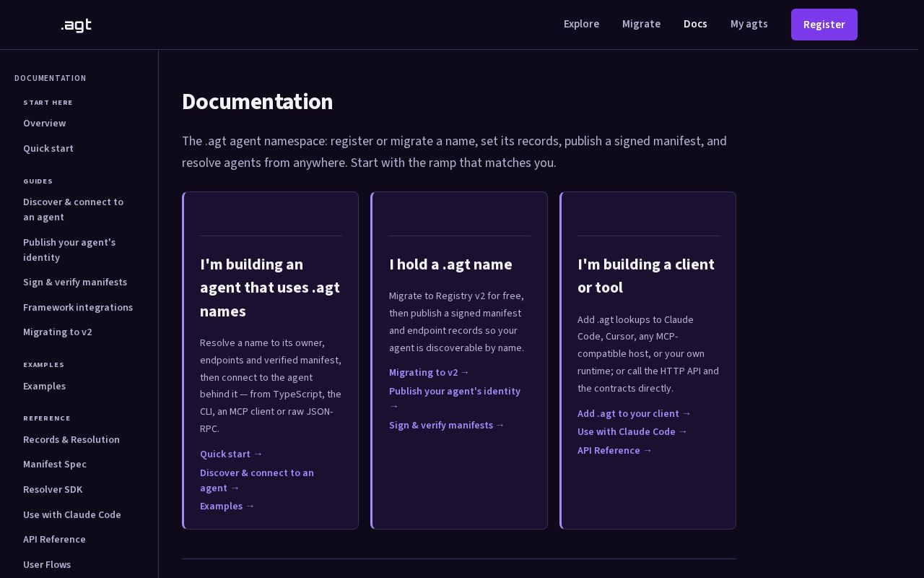
Task: Click the "I hold a .agt name" heading
Action: [450, 264]
